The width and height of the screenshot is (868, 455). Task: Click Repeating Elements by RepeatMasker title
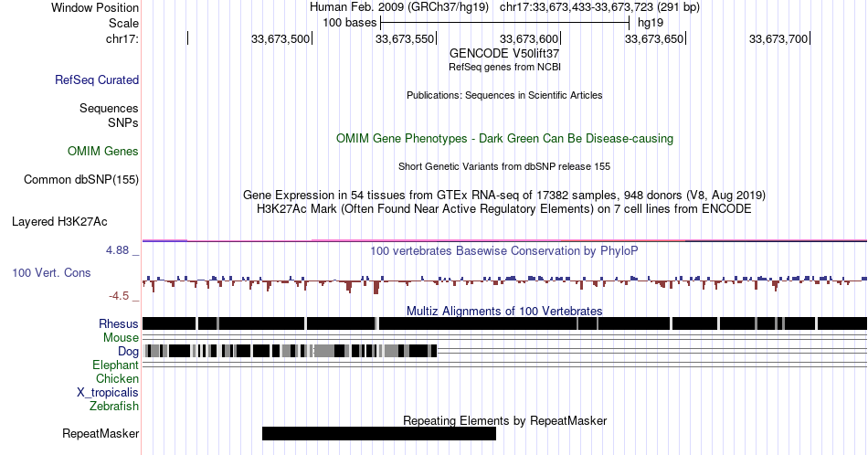click(x=504, y=420)
